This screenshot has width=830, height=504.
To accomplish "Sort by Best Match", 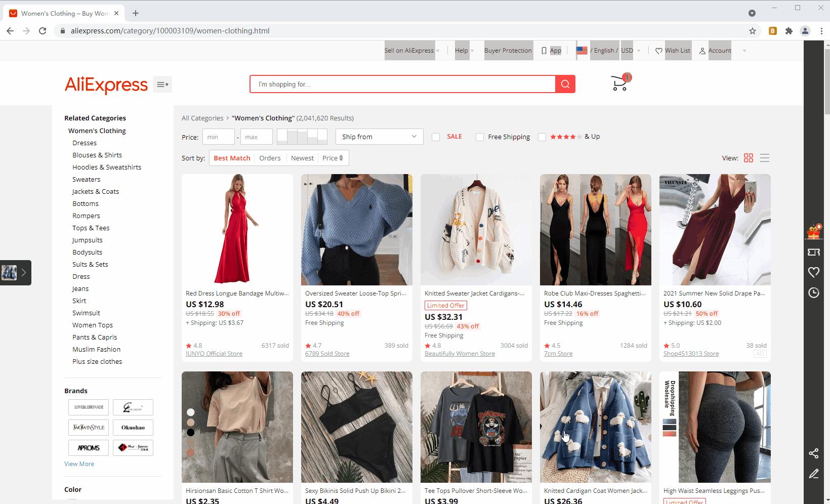I will pyautogui.click(x=232, y=158).
